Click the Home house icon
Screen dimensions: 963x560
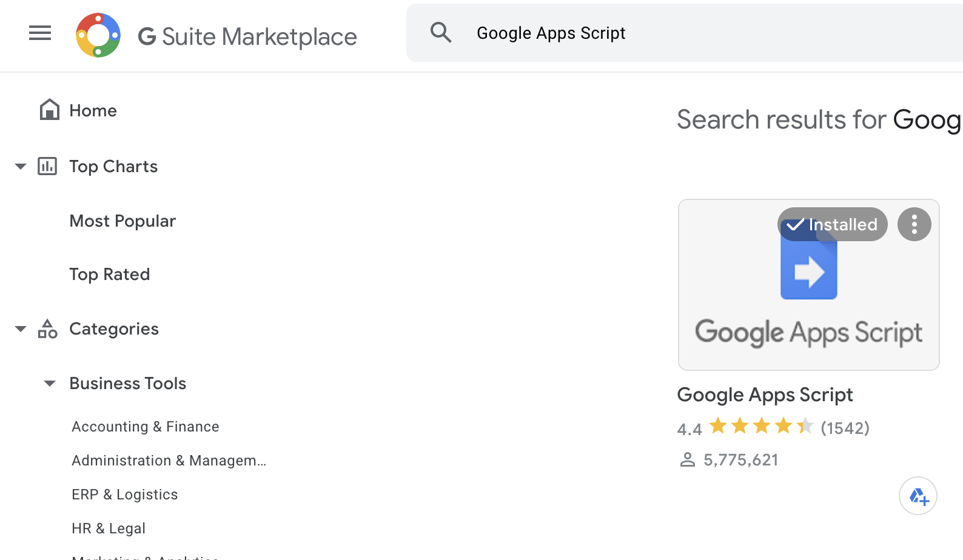point(50,110)
